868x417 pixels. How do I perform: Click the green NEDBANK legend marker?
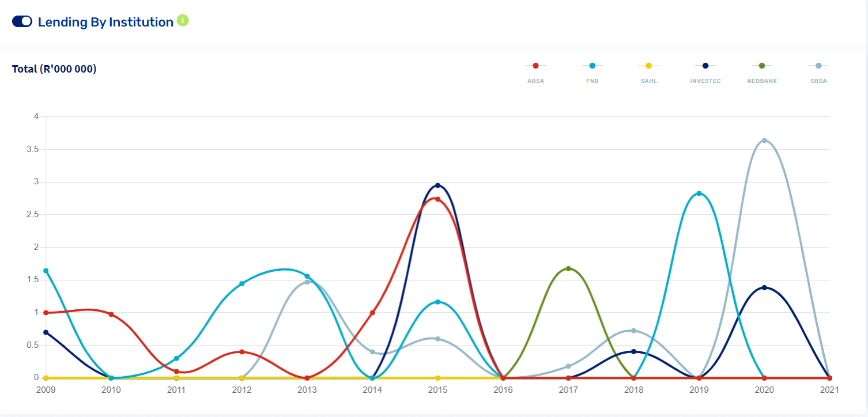[761, 66]
